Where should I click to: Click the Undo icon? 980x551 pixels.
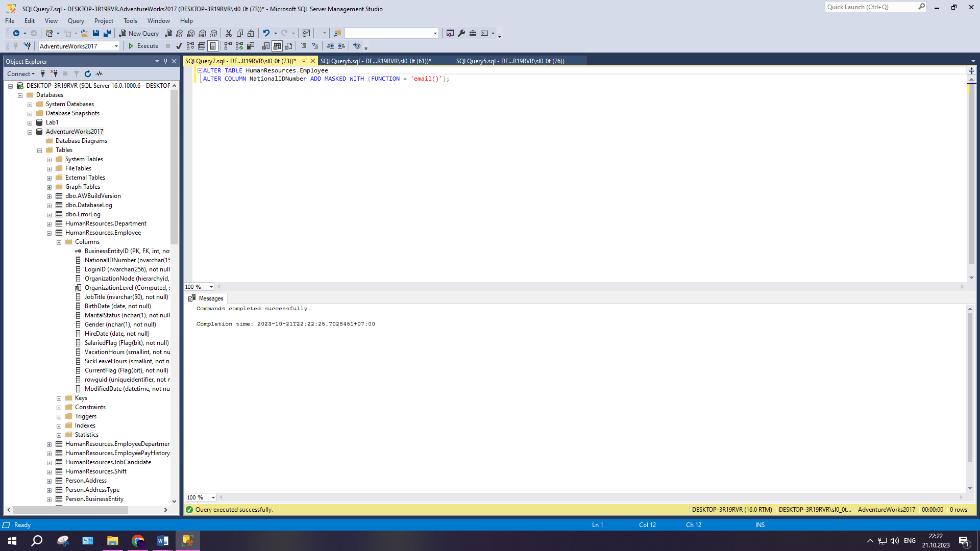click(266, 33)
